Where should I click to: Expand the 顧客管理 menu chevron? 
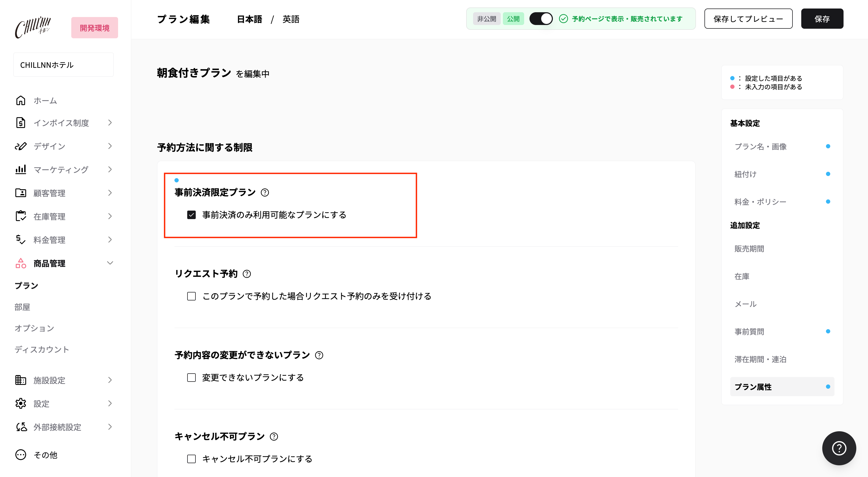pyautogui.click(x=110, y=193)
